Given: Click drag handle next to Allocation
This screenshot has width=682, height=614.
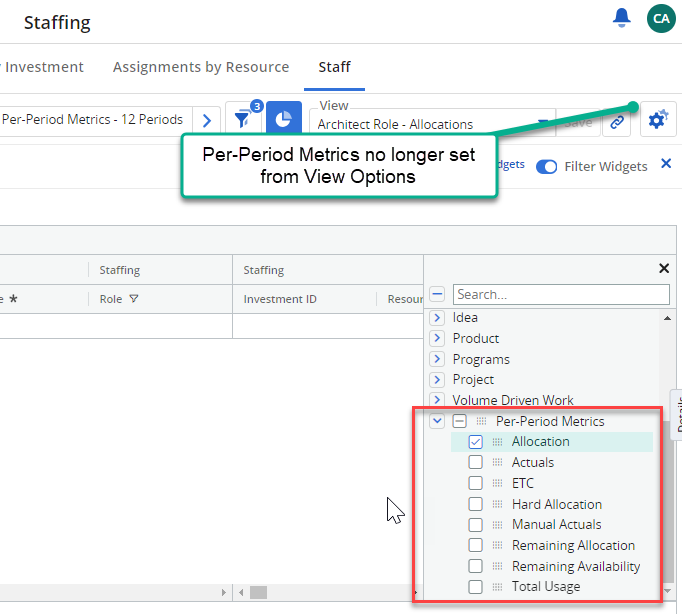Looking at the screenshot, I should click(497, 442).
